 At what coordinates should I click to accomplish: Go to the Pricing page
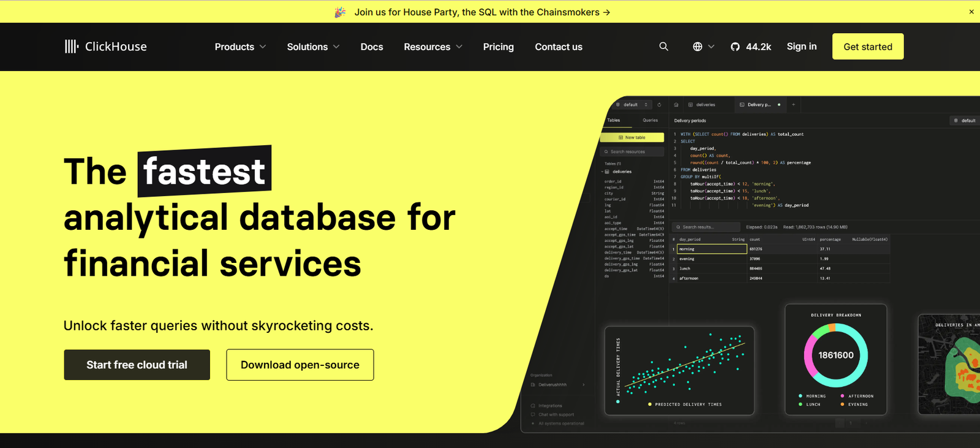(x=498, y=47)
